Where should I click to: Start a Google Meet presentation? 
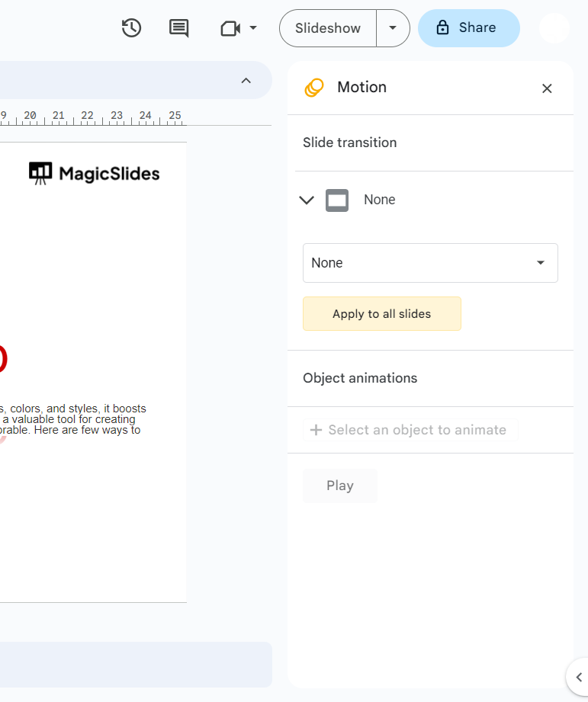231,28
